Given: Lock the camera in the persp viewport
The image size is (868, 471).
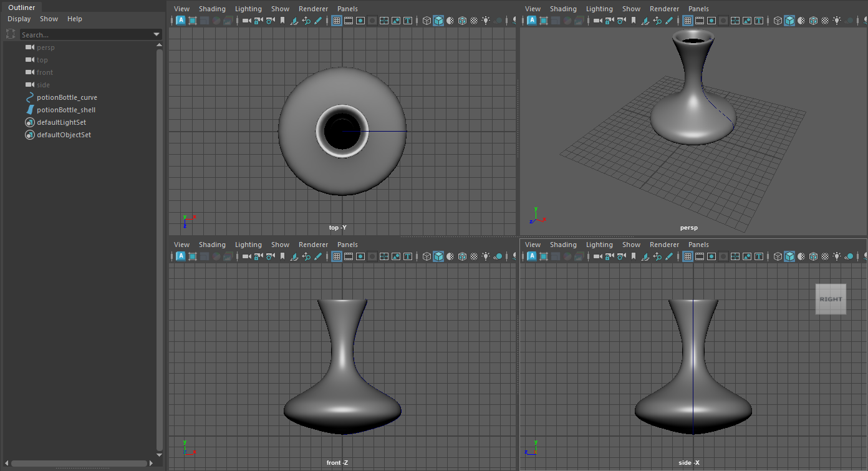Looking at the screenshot, I should point(607,21).
